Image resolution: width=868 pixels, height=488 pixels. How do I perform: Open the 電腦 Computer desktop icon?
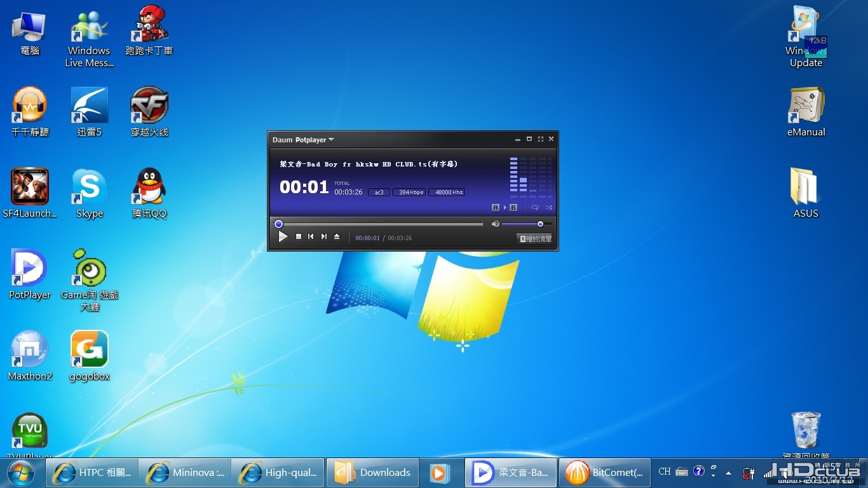[x=29, y=33]
